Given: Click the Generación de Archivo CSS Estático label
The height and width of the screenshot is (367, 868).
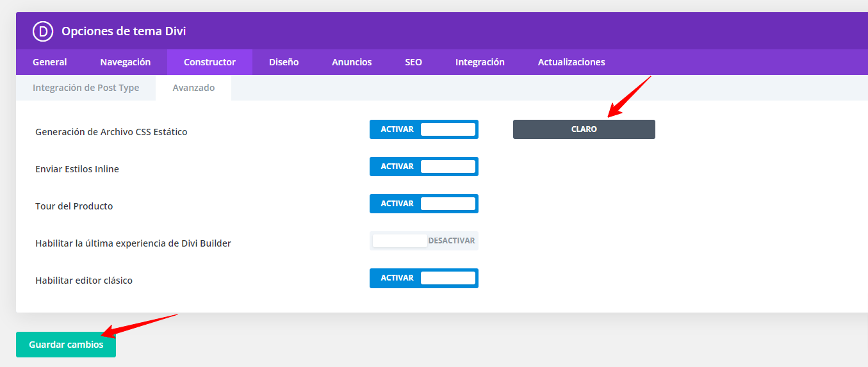Looking at the screenshot, I should point(111,132).
